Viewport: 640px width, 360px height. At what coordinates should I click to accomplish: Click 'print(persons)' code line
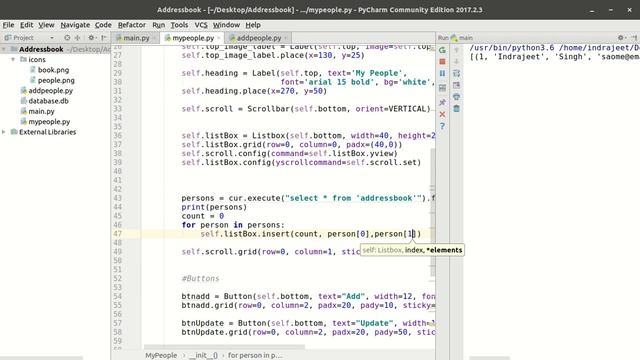click(x=214, y=207)
